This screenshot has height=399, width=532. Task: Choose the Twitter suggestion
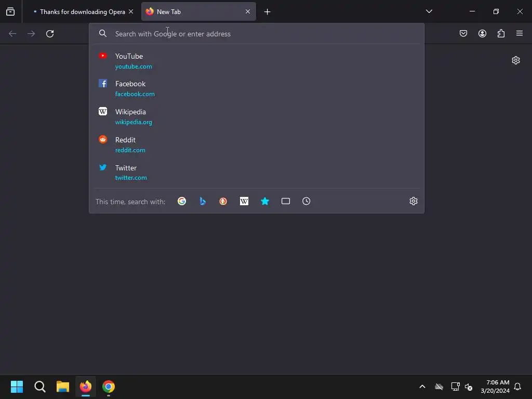coord(257,172)
